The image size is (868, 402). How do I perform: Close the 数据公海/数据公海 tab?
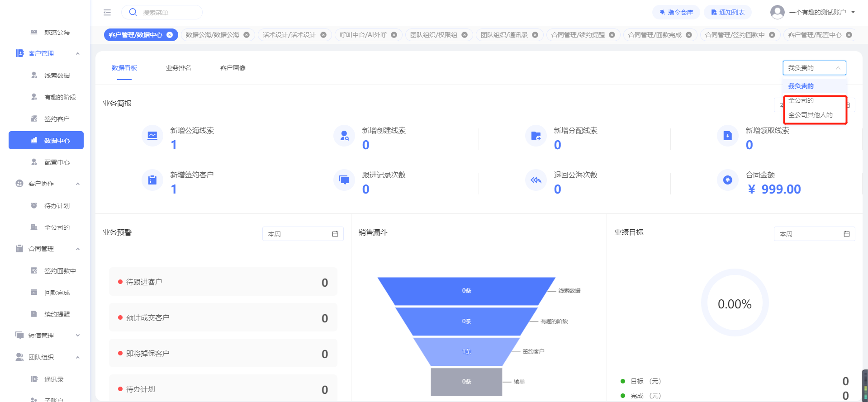(x=247, y=35)
